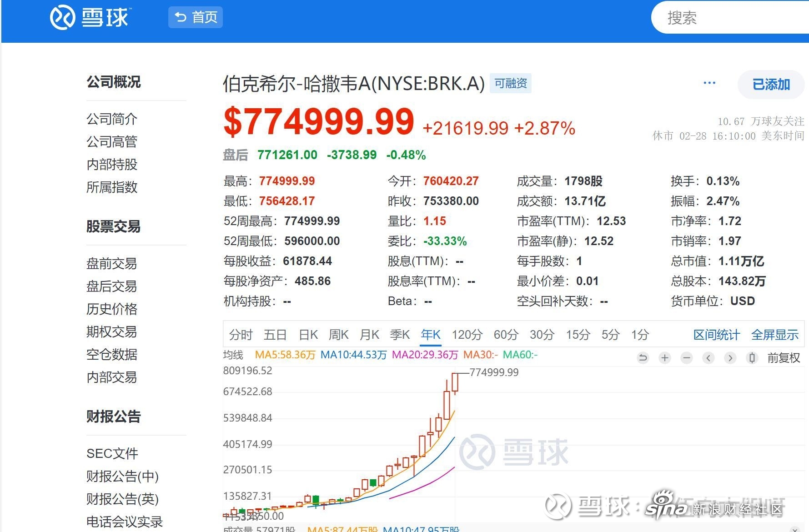Screen dimensions: 809x532
Task: Click the MA20:29.36万 indicator label
Action: coord(425,355)
